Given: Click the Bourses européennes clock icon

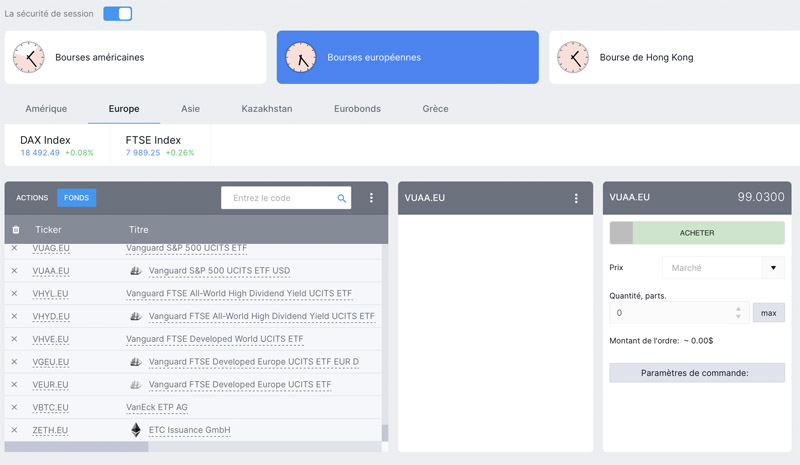Looking at the screenshot, I should tap(301, 57).
